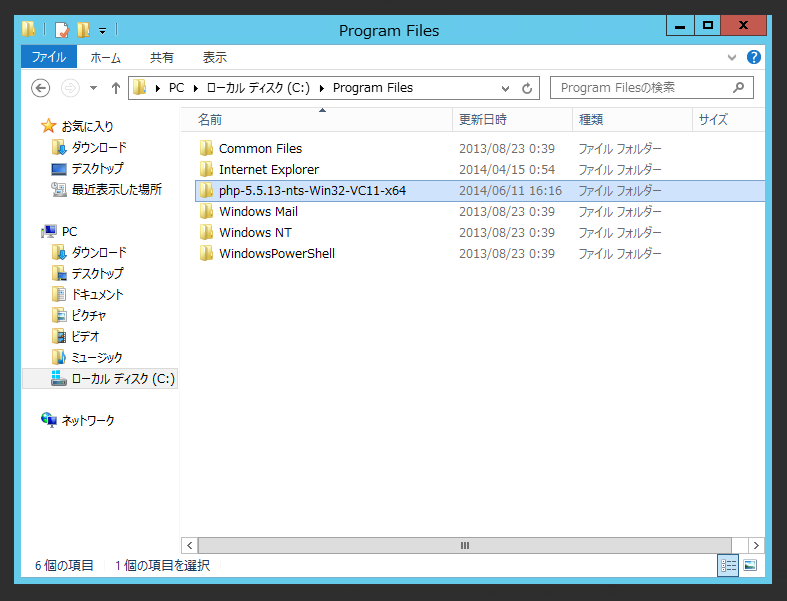Screen dimensions: 787x601
Task: Open the address bar history dropdown
Action: [505, 89]
